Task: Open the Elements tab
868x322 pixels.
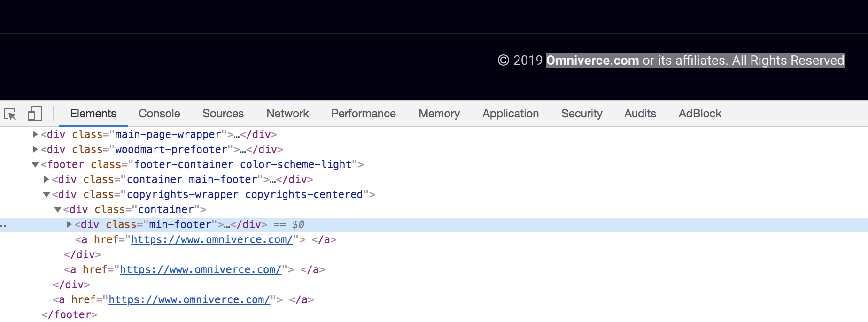Action: 93,114
